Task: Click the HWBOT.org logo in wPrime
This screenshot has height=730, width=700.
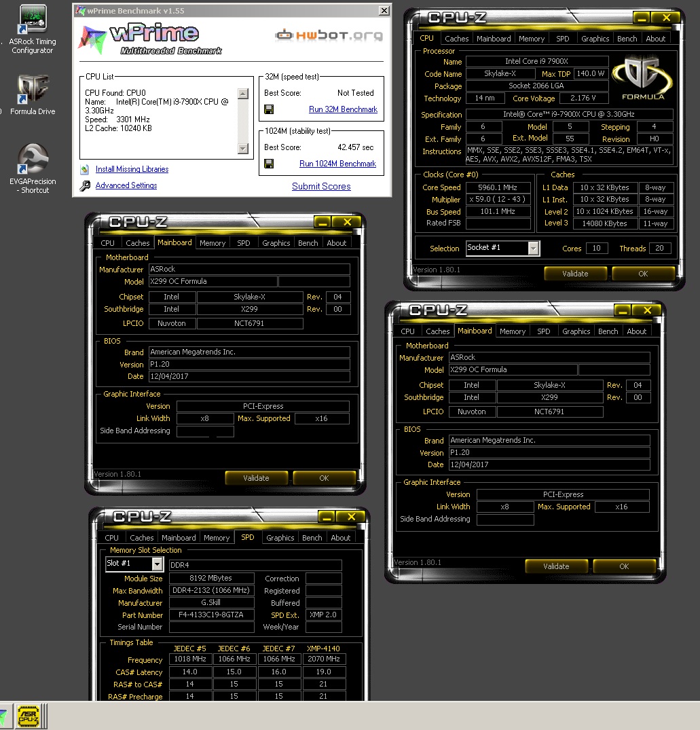Action: point(329,35)
